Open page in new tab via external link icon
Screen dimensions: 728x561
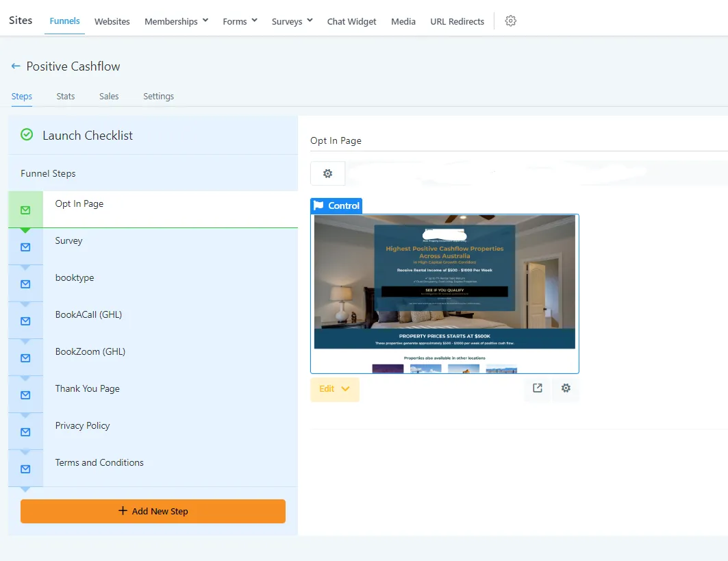[537, 388]
